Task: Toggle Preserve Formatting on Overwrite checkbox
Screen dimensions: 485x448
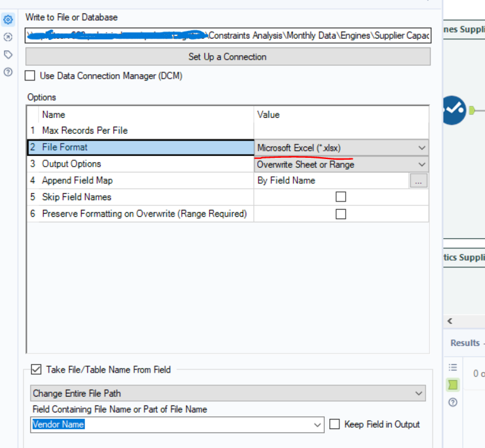Action: [x=341, y=214]
